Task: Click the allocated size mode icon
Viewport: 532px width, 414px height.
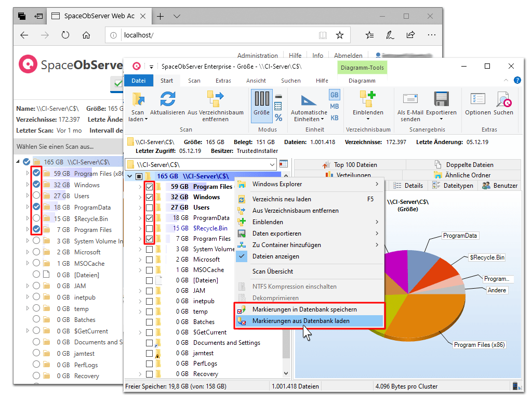Action: pos(278,96)
